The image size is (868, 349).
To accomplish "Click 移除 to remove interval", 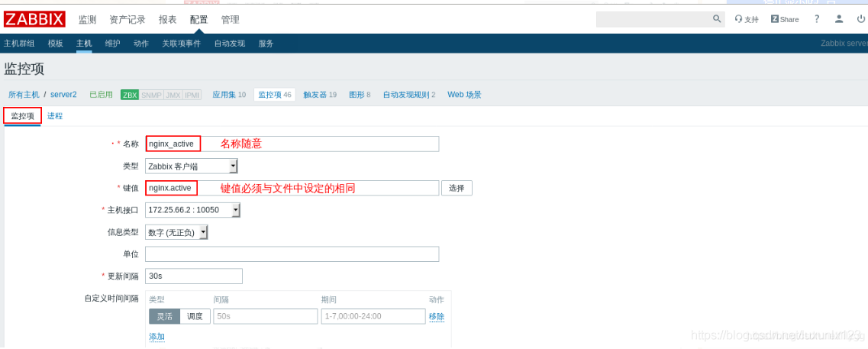I will point(436,316).
